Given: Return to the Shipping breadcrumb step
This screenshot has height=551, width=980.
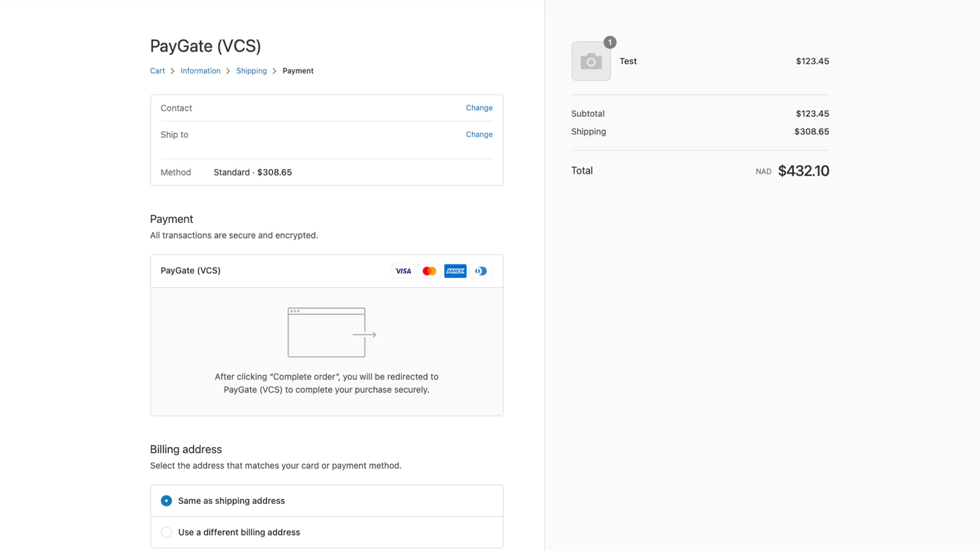Looking at the screenshot, I should [251, 71].
